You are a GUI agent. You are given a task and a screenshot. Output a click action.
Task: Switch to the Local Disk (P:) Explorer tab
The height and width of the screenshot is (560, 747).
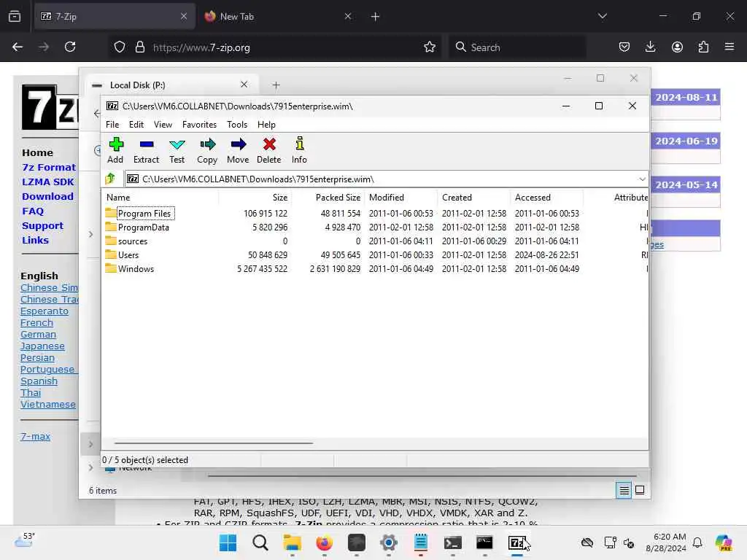click(x=167, y=85)
